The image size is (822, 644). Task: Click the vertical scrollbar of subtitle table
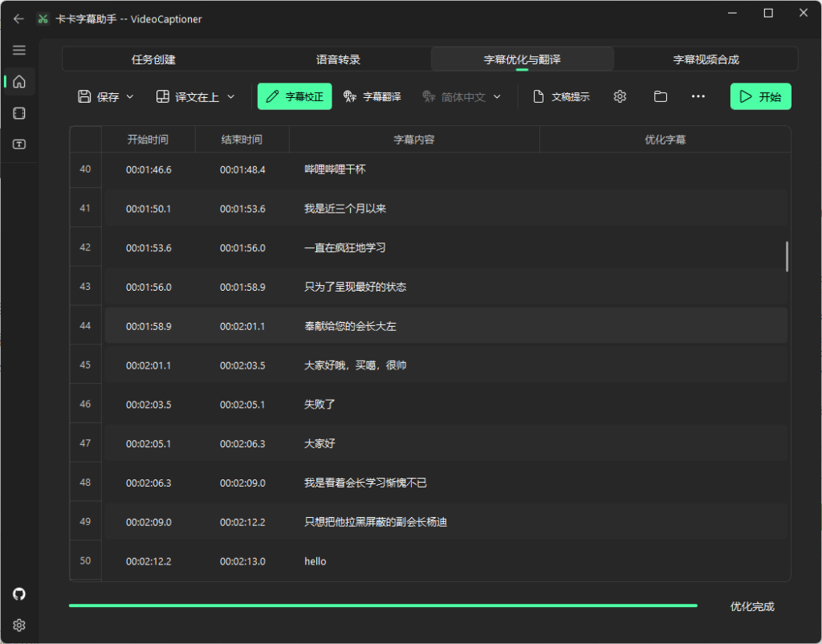click(x=787, y=256)
